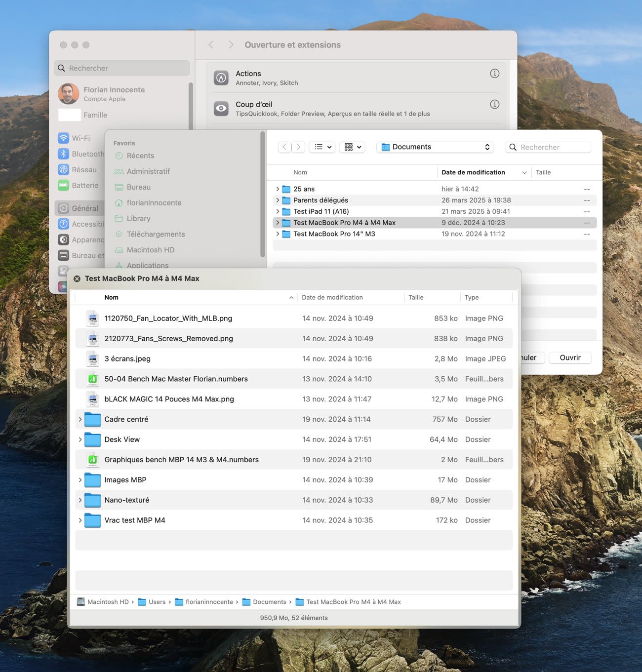Click the Ouvrir button

coord(570,357)
